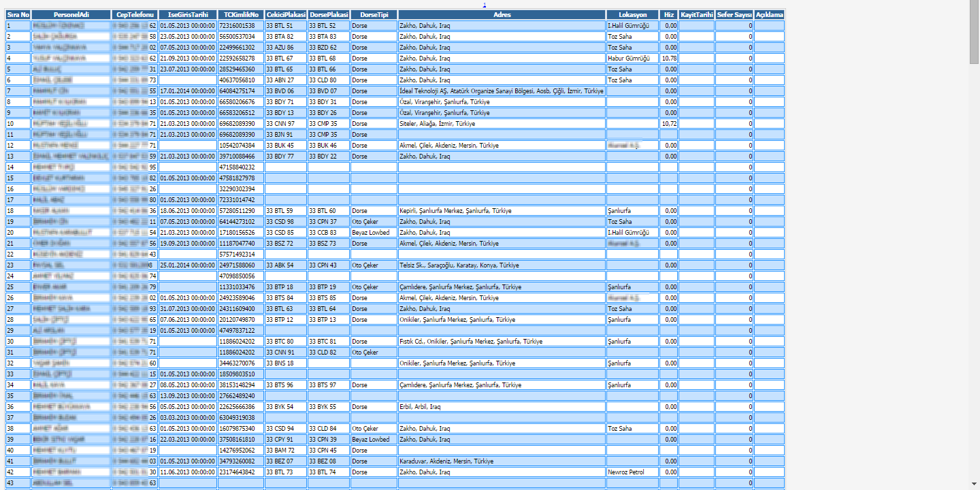
Task: Click the Telsiz Sk., Saraçoğlu, Konya address
Action: click(x=502, y=265)
